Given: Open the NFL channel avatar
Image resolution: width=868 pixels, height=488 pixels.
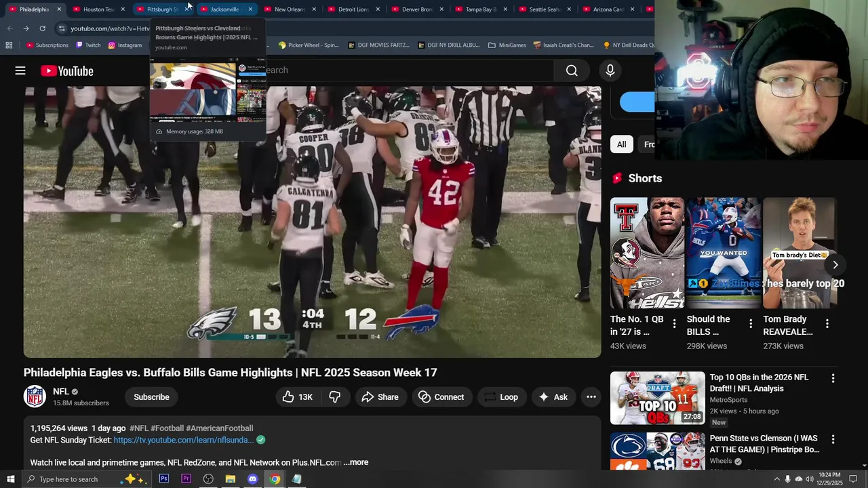Looking at the screenshot, I should tap(35, 396).
